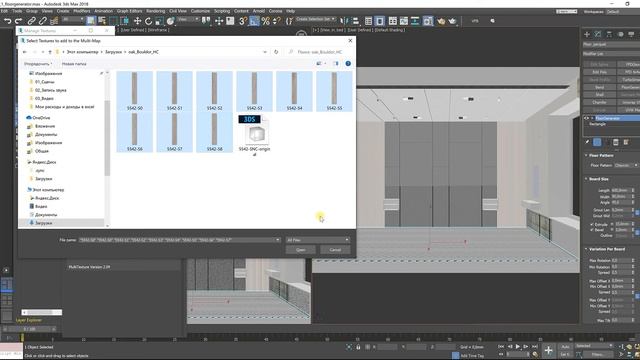
Task: Toggle the 3D Snaps icon
Action: (x=243, y=21)
